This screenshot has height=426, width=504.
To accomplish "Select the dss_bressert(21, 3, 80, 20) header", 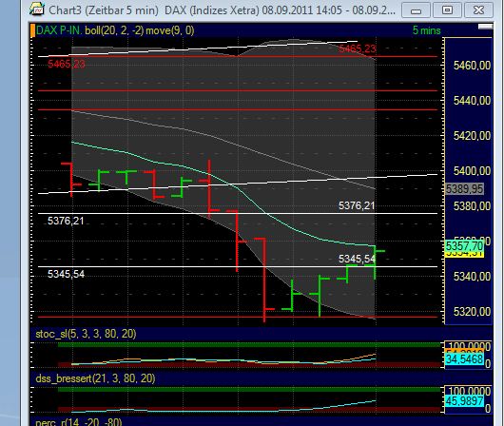I will click(95, 378).
